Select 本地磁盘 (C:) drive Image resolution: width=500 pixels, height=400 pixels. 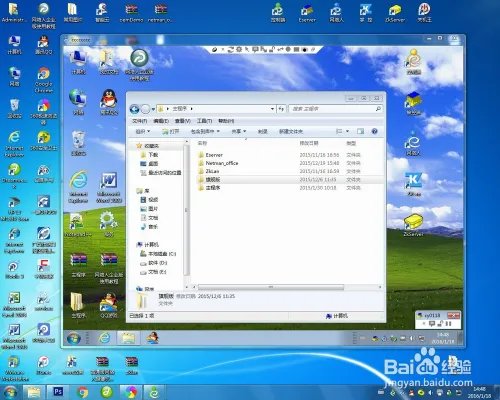[158, 254]
